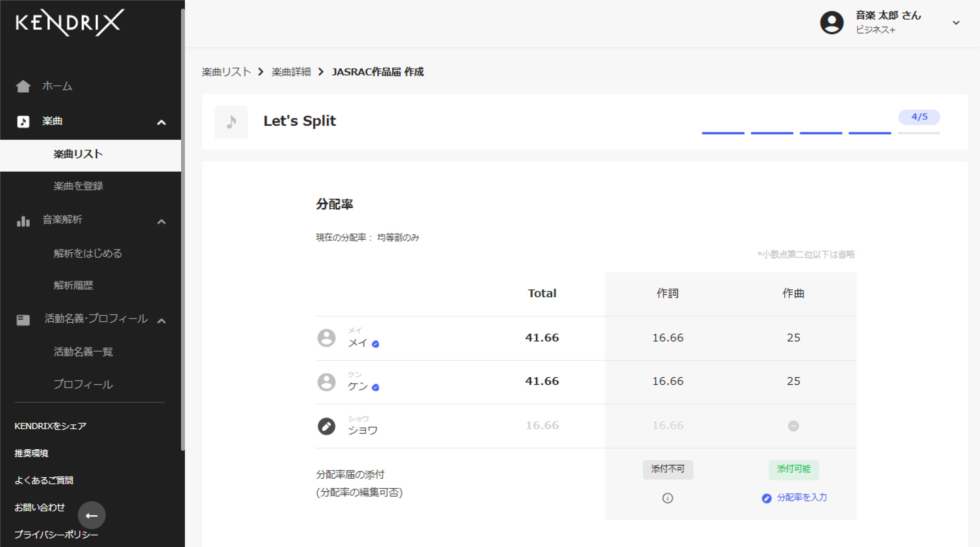The width and height of the screenshot is (980, 547).
Task: Click the info icon under 添付不可
Action: click(667, 498)
